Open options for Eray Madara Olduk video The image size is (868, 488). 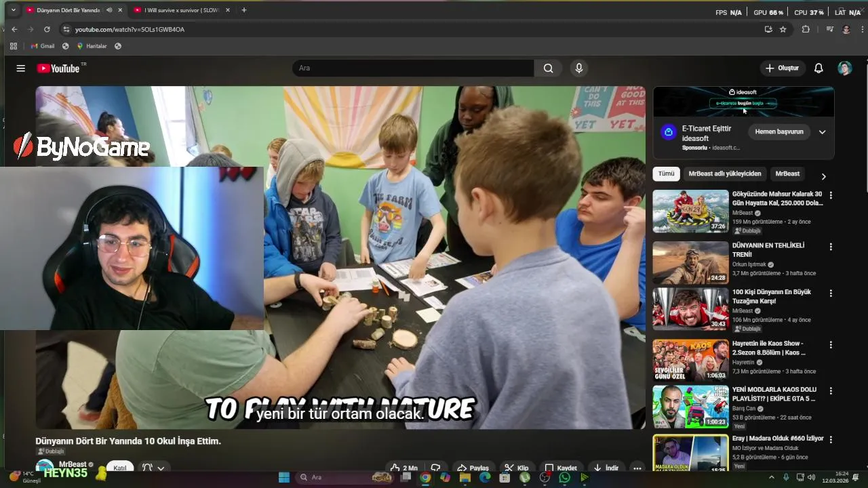click(831, 440)
